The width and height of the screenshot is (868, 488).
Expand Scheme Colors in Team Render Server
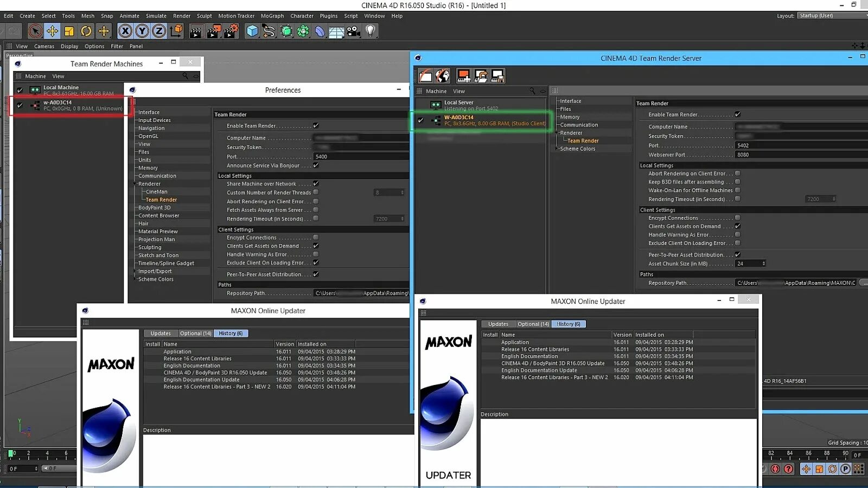557,149
